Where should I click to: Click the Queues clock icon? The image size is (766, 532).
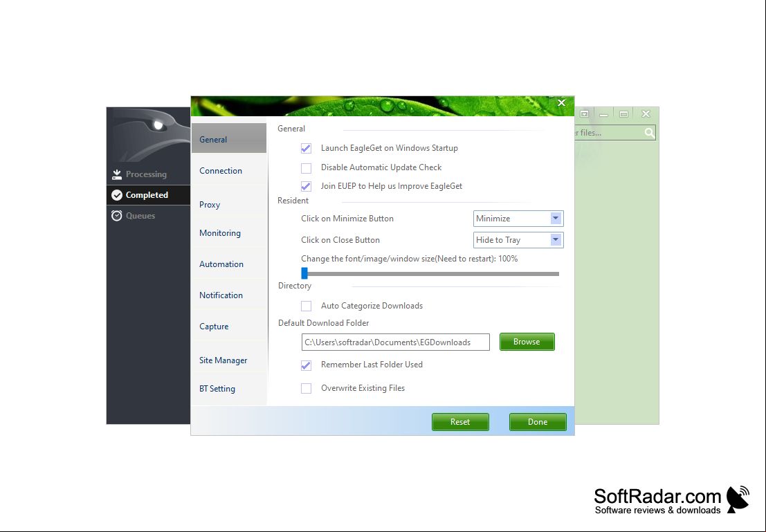[117, 215]
